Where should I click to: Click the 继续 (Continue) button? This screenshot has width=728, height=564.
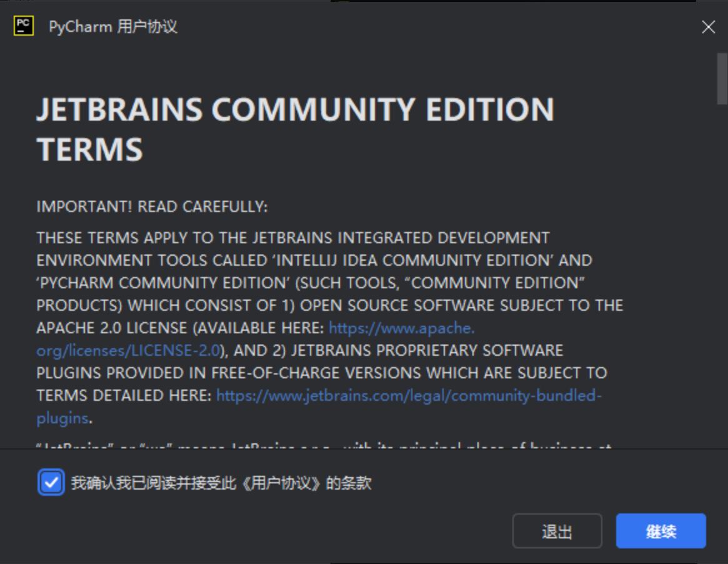[661, 531]
